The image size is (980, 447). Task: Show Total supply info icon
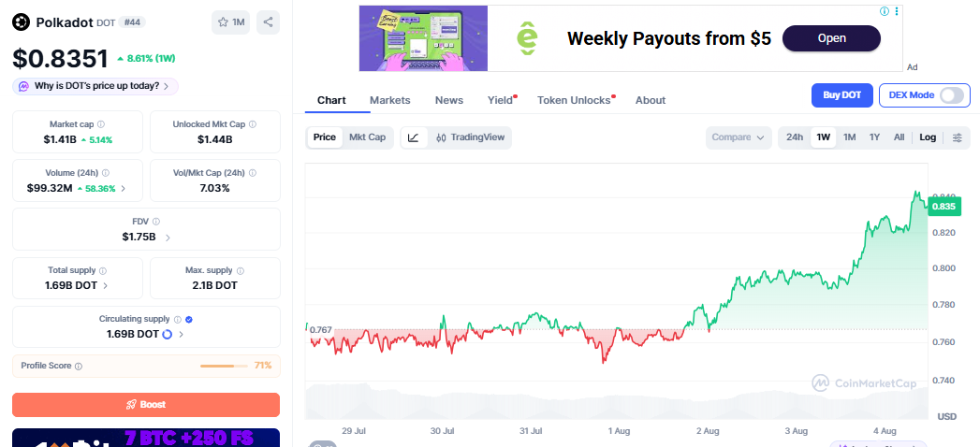point(103,271)
